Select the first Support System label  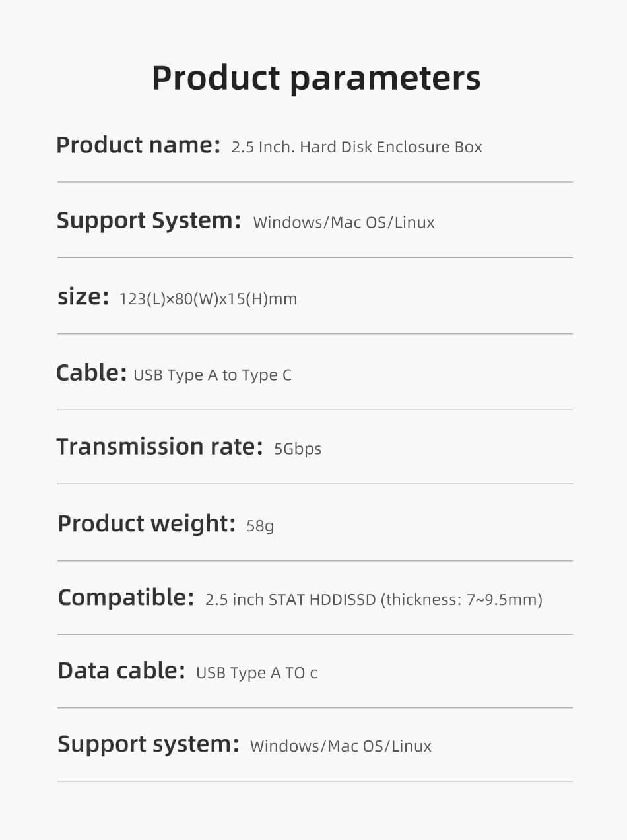148,221
